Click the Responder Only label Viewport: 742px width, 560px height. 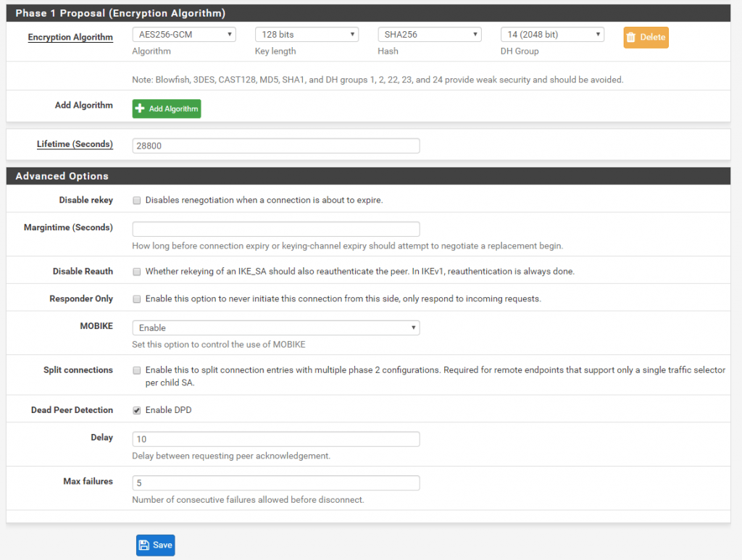tap(81, 298)
